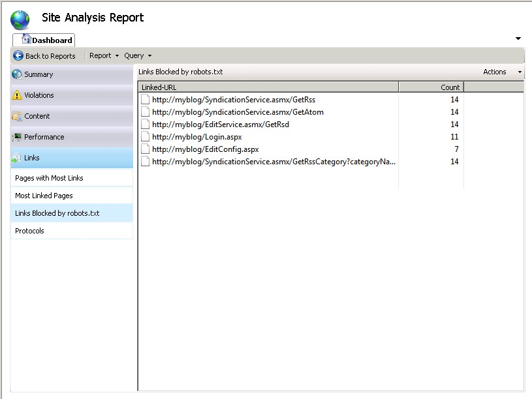Open the Content section
532x399 pixels.
click(72, 116)
